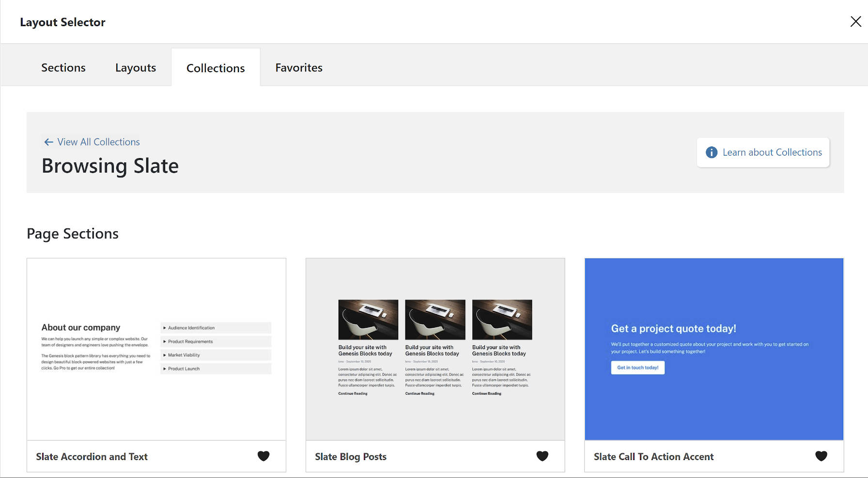The image size is (868, 478).
Task: Close the Layout Selector dialog
Action: coord(856,21)
